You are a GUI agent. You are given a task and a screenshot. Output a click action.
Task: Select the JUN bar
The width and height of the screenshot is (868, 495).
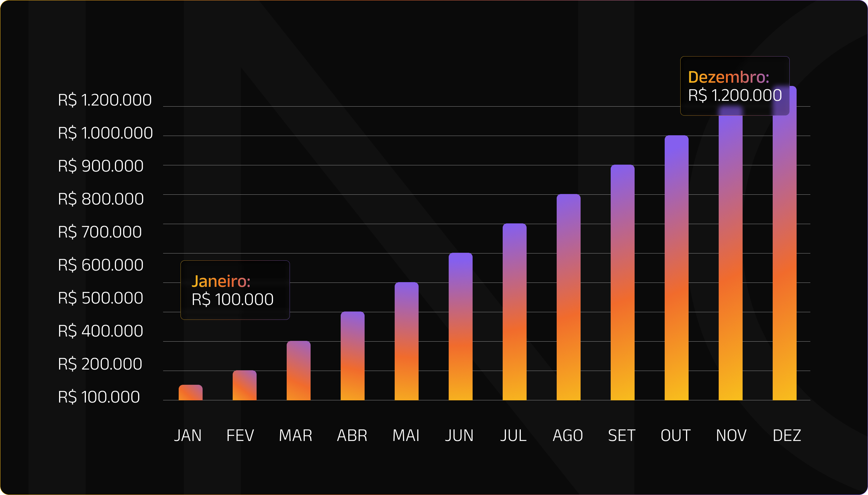pyautogui.click(x=460, y=326)
